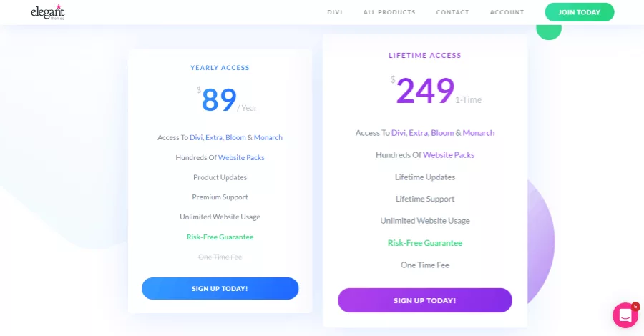Click Unlimited Website Usage in Yearly card
644x336 pixels.
pos(220,217)
